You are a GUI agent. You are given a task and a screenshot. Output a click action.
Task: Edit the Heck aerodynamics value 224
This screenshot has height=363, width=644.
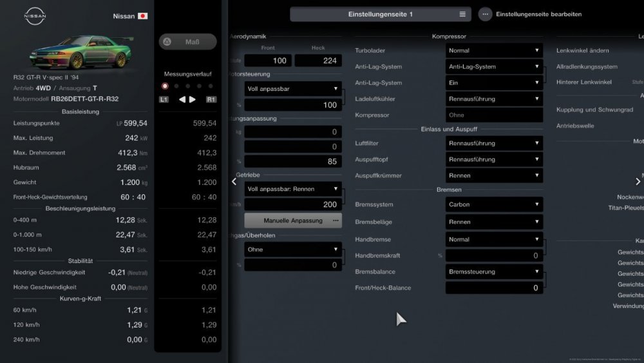click(318, 61)
